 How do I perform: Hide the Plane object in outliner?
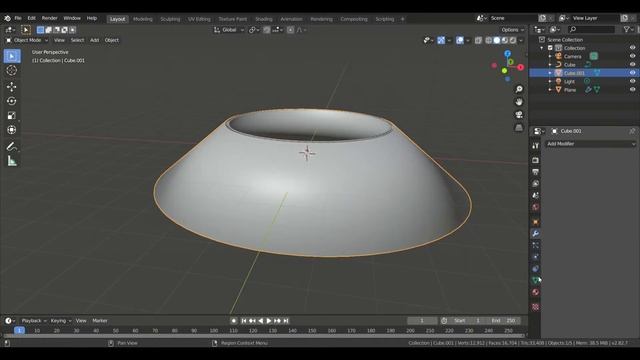632,90
